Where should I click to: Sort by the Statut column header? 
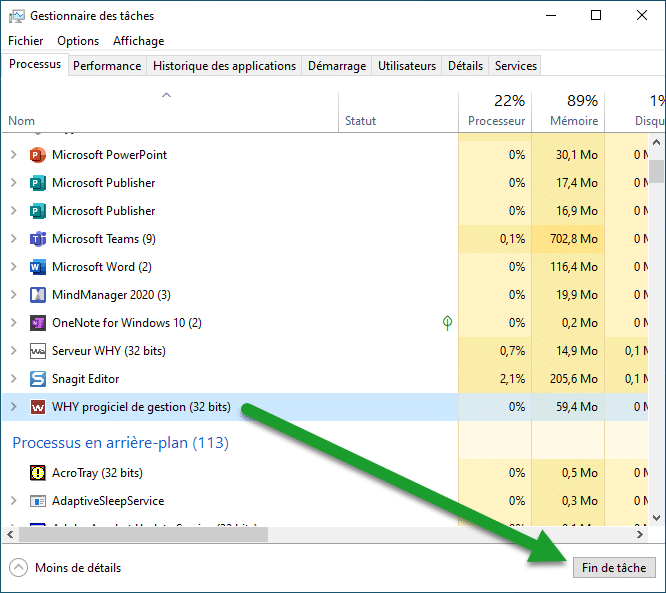pos(398,112)
